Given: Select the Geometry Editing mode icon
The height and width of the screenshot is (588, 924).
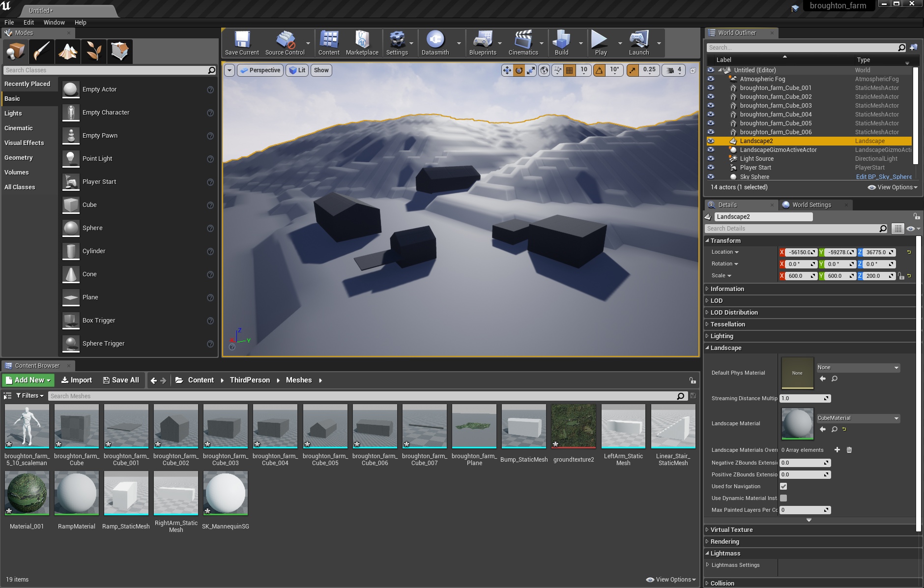Looking at the screenshot, I should [x=119, y=51].
